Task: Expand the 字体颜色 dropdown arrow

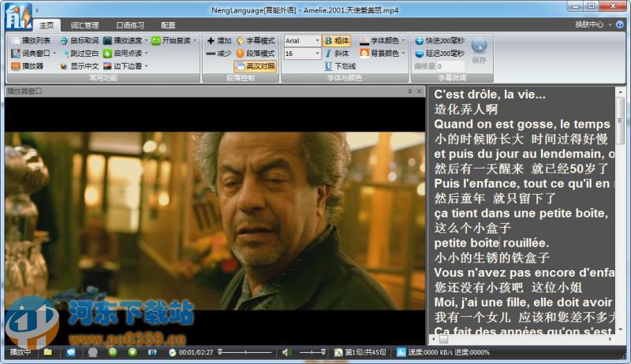Action: (x=403, y=41)
